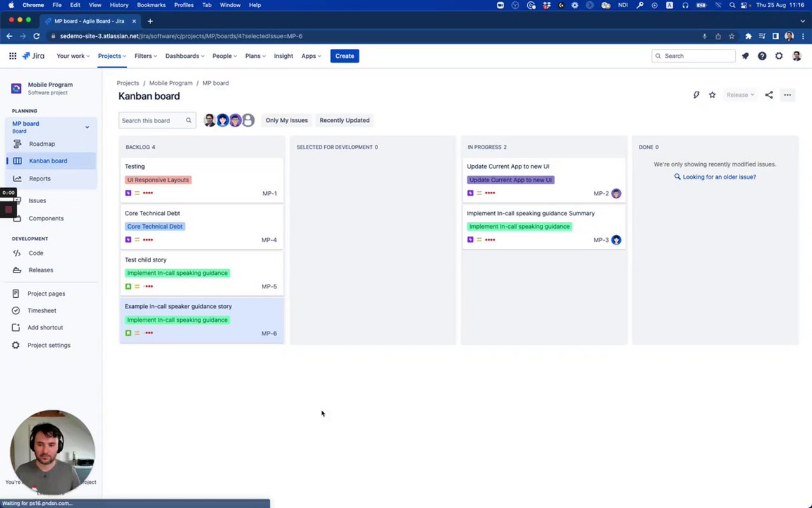Open the Release dropdown
This screenshot has height=508, width=812.
tap(740, 95)
